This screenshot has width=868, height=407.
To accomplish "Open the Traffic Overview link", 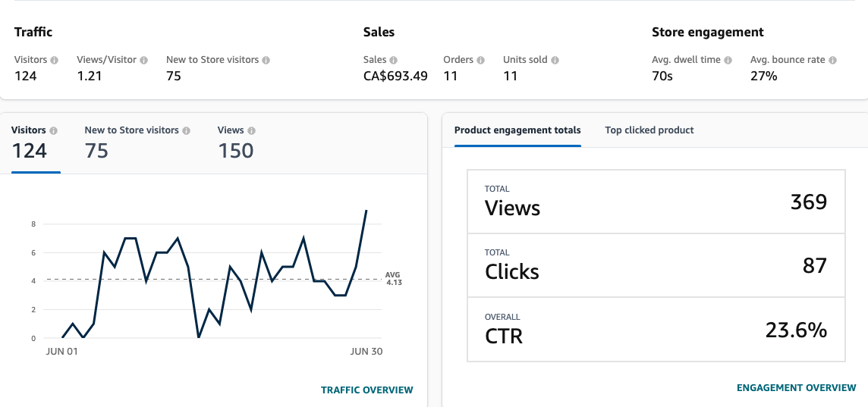I will [x=367, y=390].
